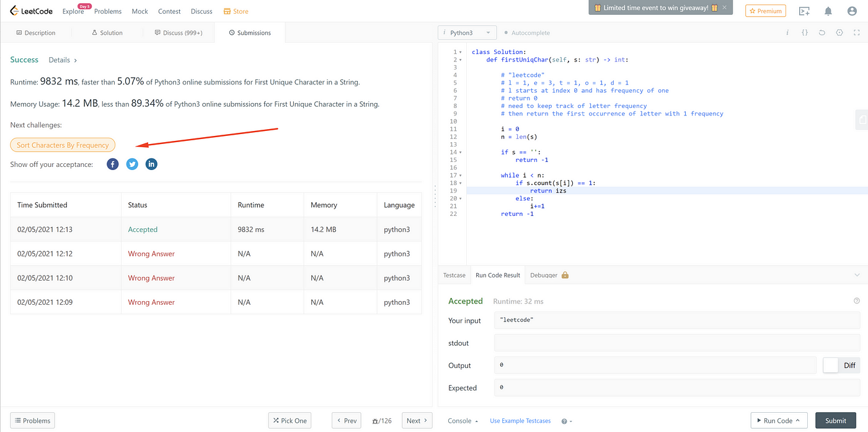
Task: Open editor settings gear icon
Action: pos(839,32)
